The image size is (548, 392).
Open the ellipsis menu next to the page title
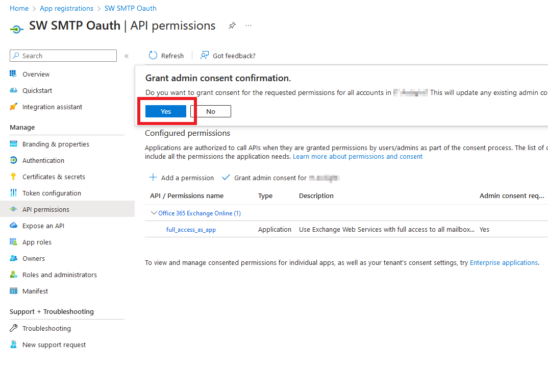(248, 26)
